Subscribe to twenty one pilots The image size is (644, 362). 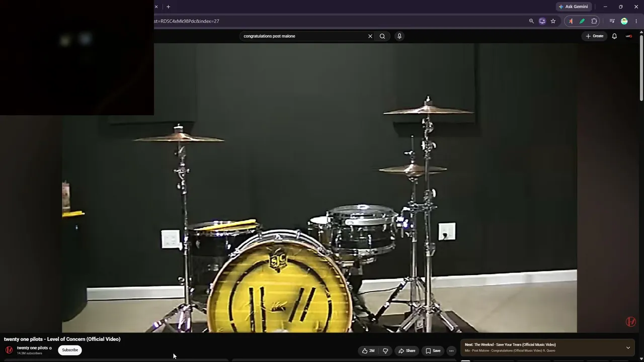pos(70,350)
